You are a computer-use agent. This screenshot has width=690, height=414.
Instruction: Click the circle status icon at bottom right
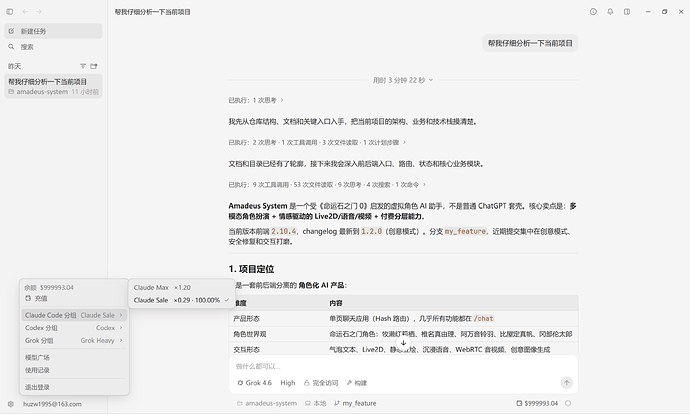(x=568, y=403)
